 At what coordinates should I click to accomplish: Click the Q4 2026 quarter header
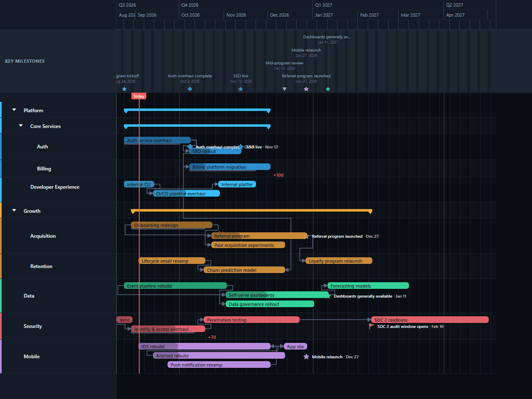pos(190,5)
